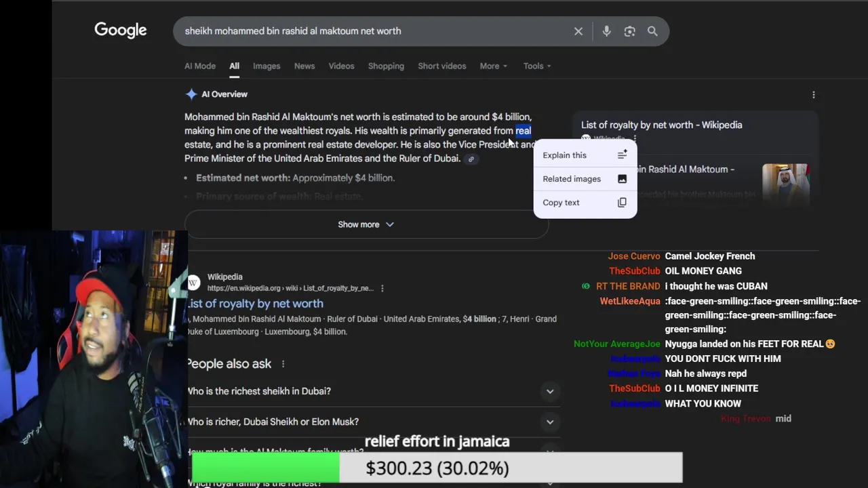Expand AI Overview with Show more
Viewport: 868px width, 488px height.
pyautogui.click(x=366, y=224)
